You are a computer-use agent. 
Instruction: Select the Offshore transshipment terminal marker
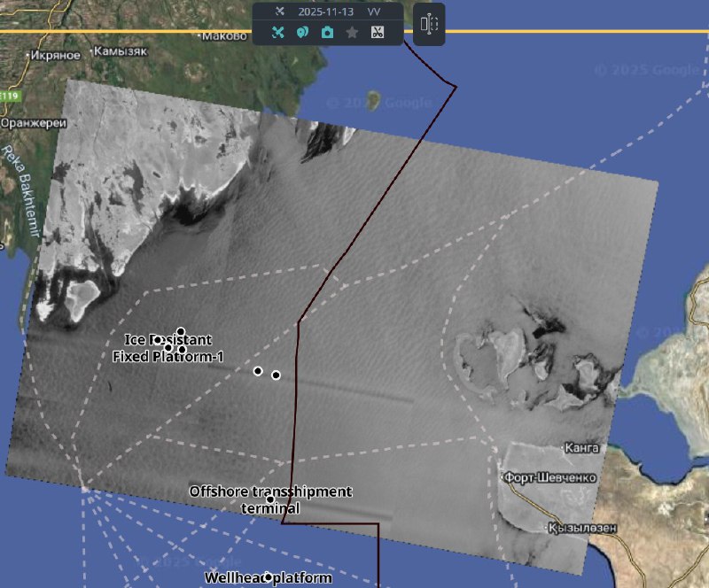[x=269, y=499]
